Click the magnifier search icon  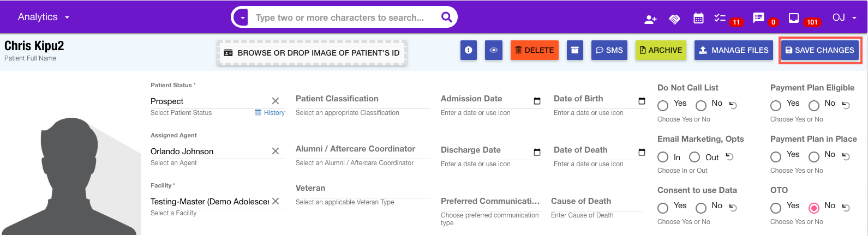coord(446,17)
